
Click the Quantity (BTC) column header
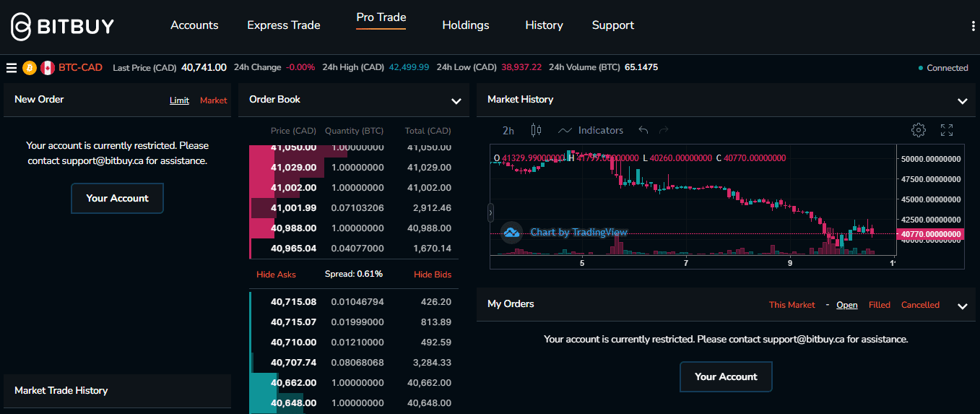coord(354,131)
